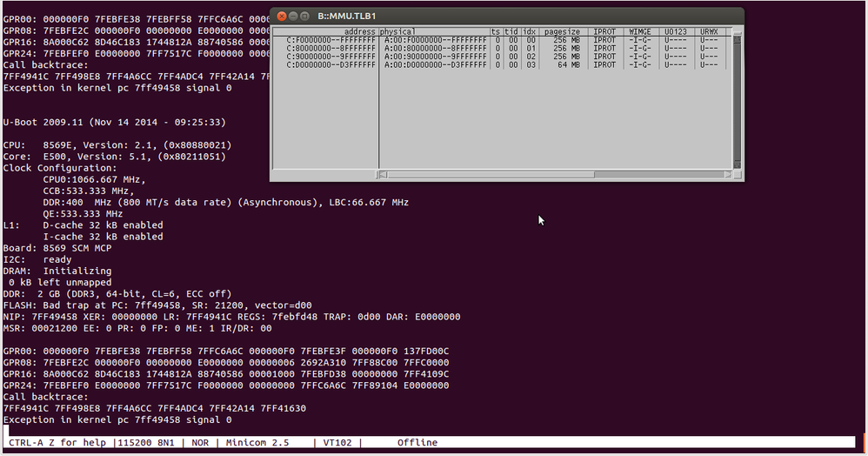This screenshot has width=868, height=456.
Task: Click the horizontal scrollbar right arrow
Action: (728, 175)
